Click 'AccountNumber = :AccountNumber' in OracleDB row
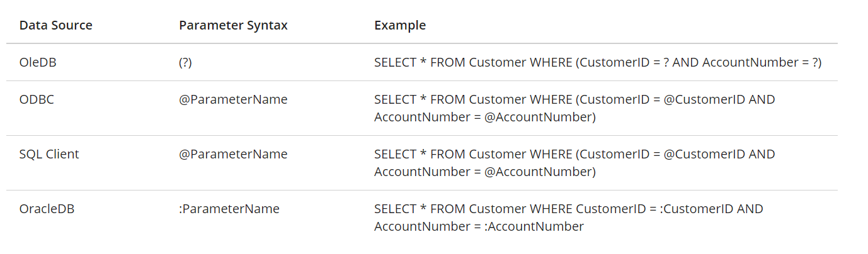Image resolution: width=868 pixels, height=254 pixels. (x=479, y=226)
